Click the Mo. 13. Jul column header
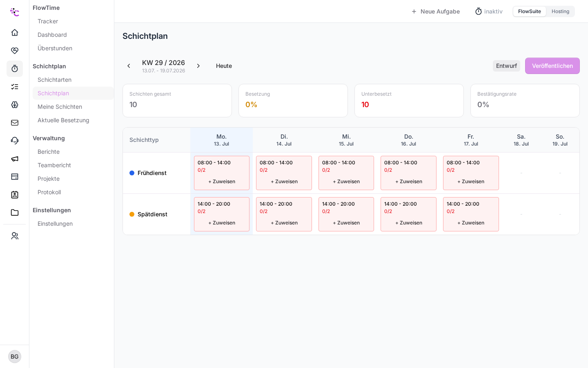The image size is (588, 368). click(x=221, y=140)
